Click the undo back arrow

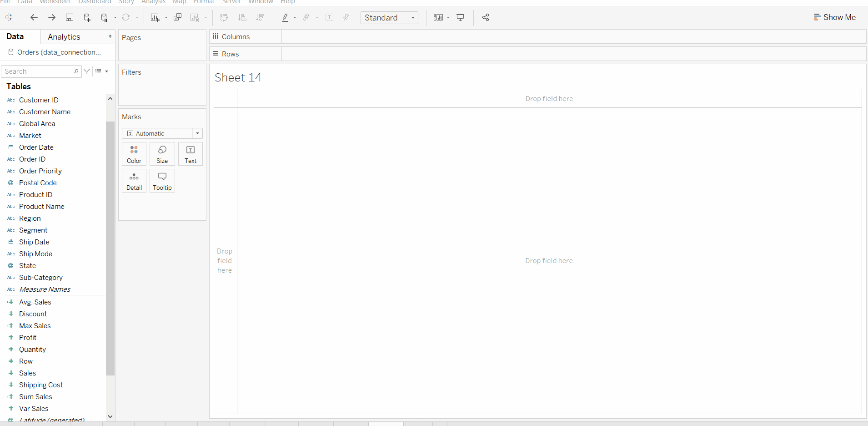coord(34,17)
